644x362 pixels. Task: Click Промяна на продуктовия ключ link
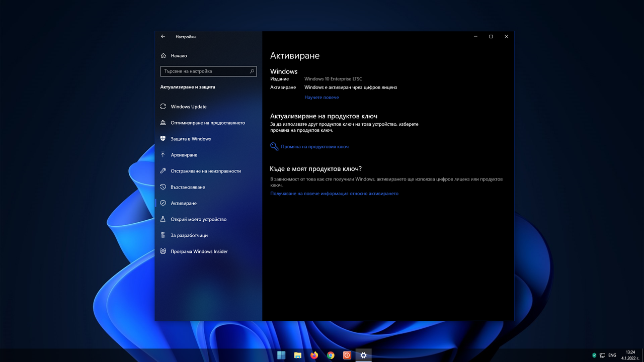pos(315,147)
